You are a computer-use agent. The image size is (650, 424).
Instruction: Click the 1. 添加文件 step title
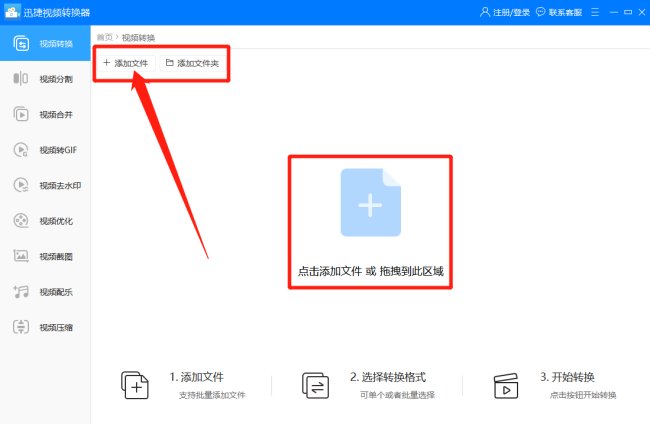coord(196,377)
